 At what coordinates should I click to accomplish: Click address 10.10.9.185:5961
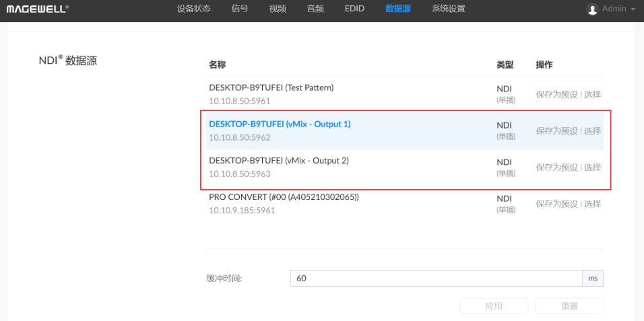242,211
